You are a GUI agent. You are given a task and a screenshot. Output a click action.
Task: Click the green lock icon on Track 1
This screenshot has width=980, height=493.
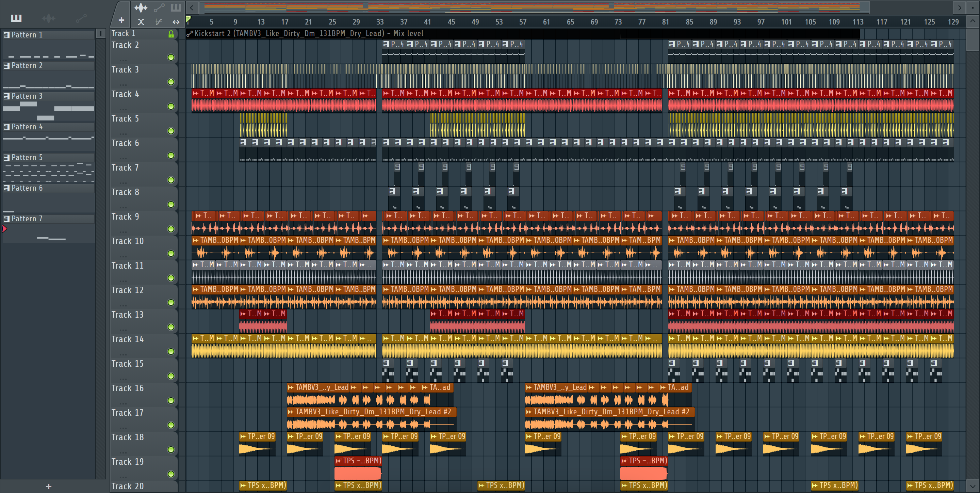tap(171, 34)
